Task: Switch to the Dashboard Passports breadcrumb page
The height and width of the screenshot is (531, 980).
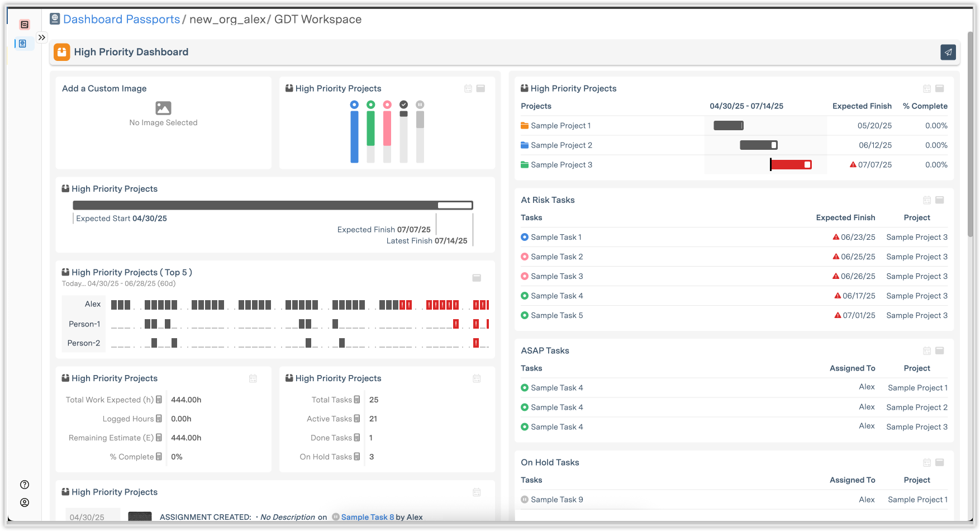Action: tap(122, 19)
